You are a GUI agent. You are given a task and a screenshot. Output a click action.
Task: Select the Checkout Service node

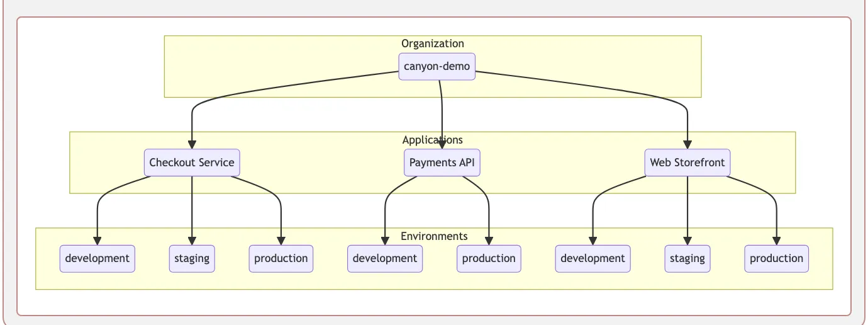[192, 162]
